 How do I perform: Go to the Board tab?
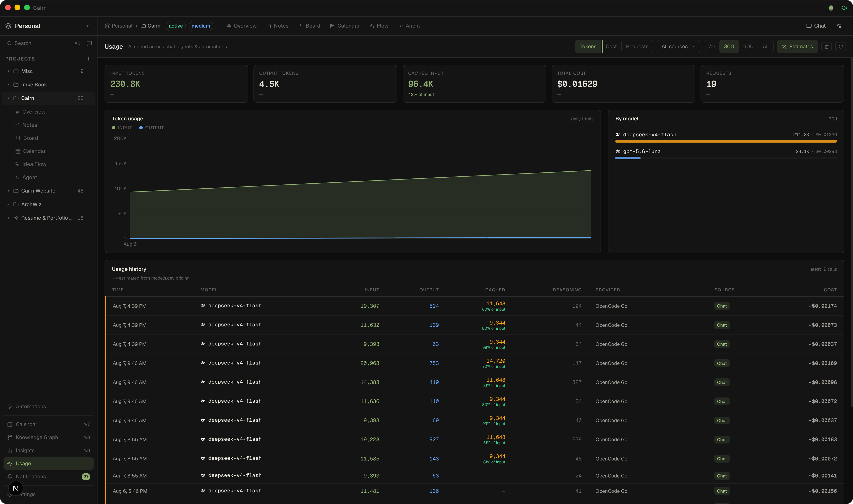point(309,26)
